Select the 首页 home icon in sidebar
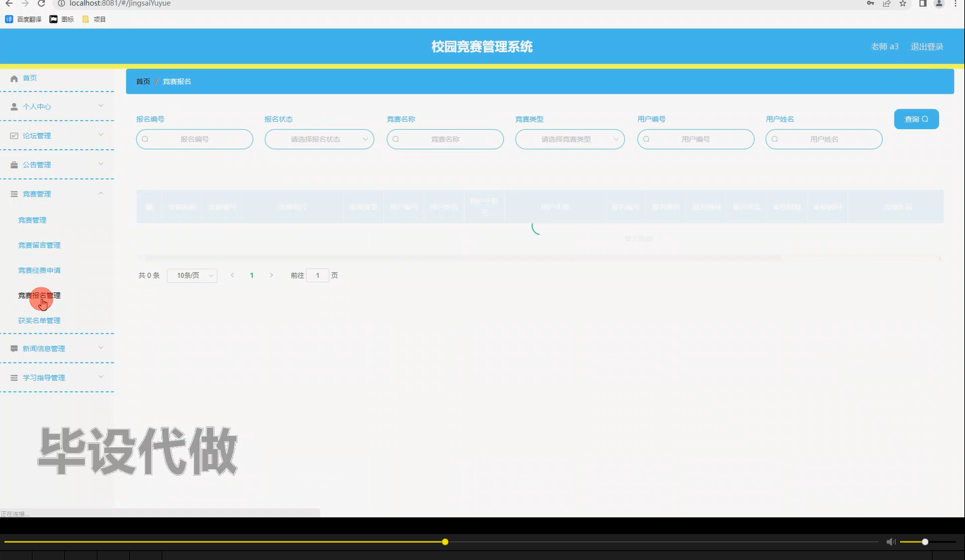This screenshot has width=965, height=560. click(x=14, y=78)
